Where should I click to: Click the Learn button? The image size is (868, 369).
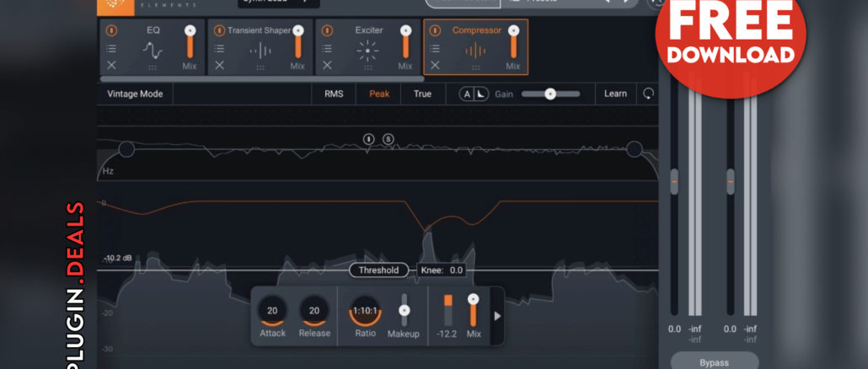click(615, 94)
